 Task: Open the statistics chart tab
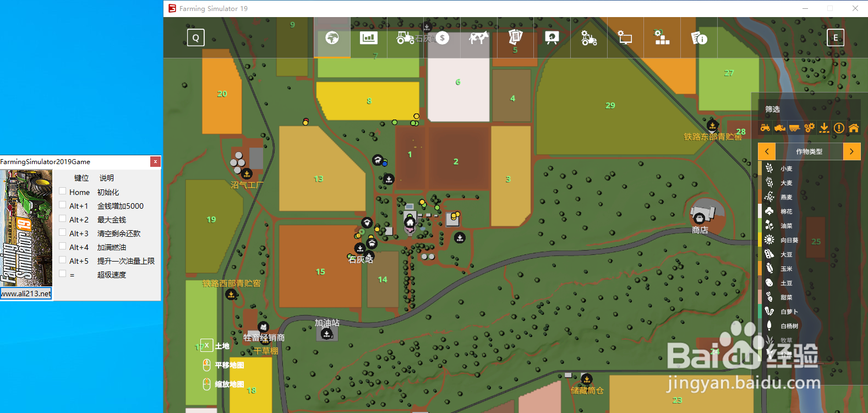369,37
